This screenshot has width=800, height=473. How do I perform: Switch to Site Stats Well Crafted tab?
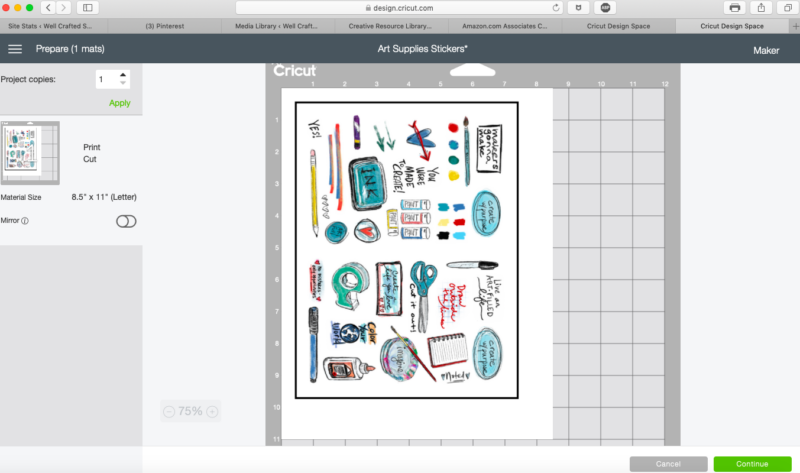(51, 26)
